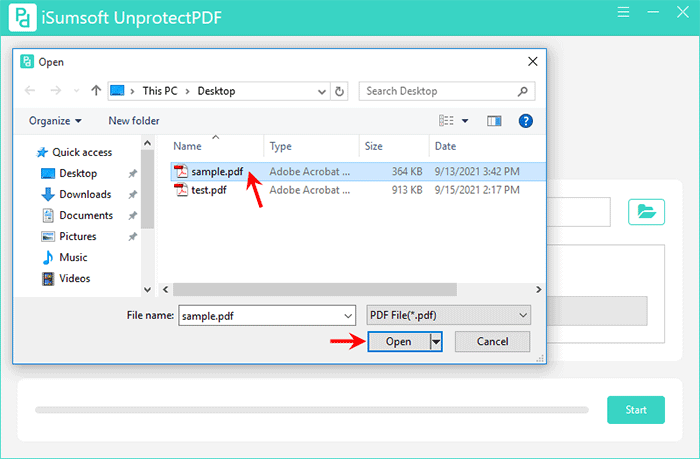Select the sample.pdf file
Image resolution: width=700 pixels, height=459 pixels.
(x=358, y=171)
